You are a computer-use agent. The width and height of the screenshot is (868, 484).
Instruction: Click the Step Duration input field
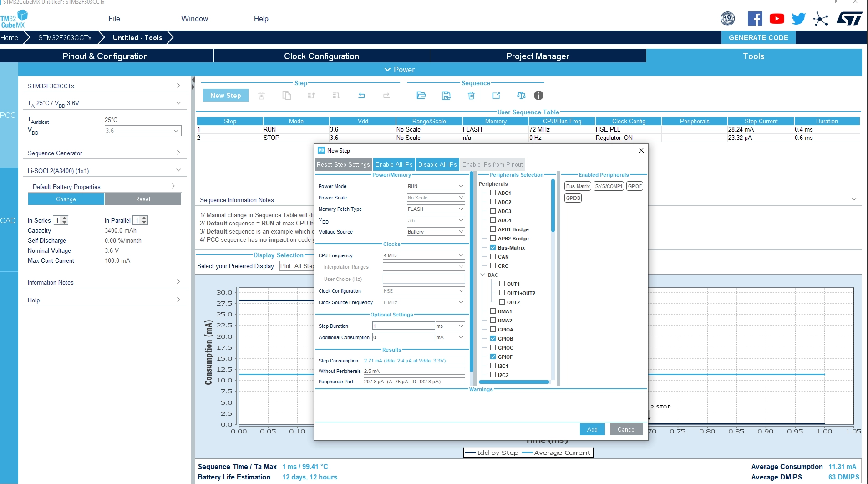(x=404, y=326)
